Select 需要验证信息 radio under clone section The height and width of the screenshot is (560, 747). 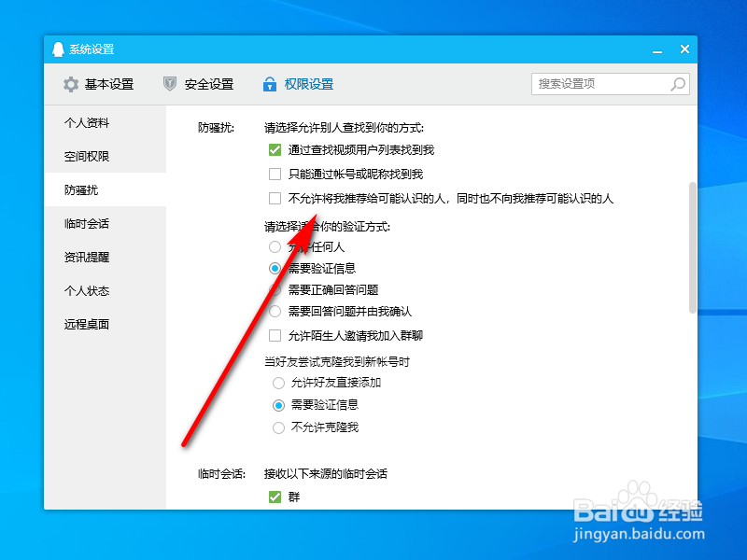coord(278,405)
